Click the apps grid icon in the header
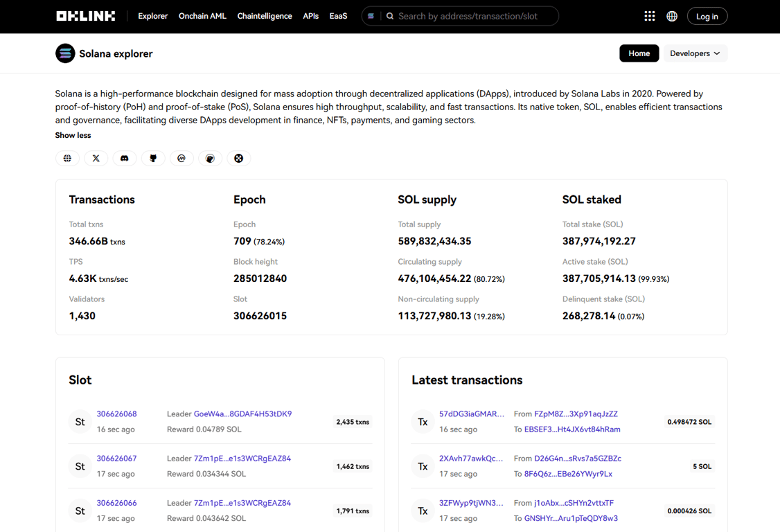 pyautogui.click(x=649, y=16)
